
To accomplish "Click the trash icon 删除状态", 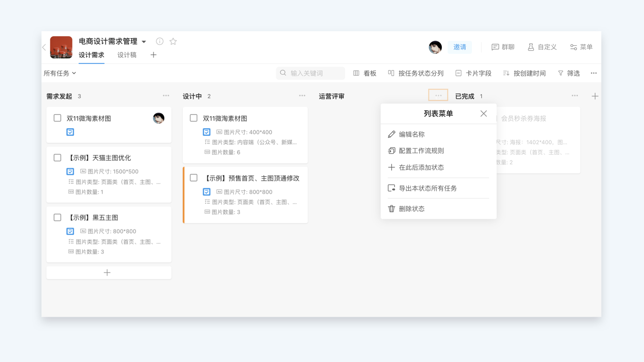I will click(x=391, y=209).
